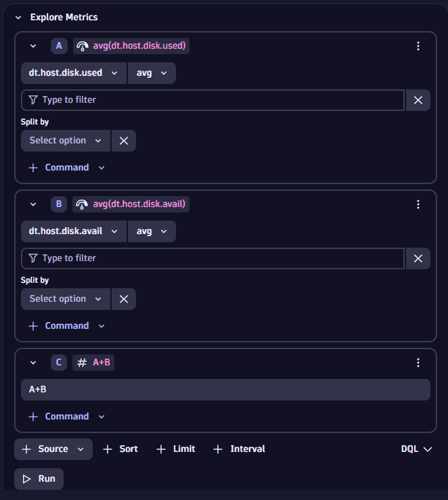Add a Command to expression C

[x=66, y=417]
